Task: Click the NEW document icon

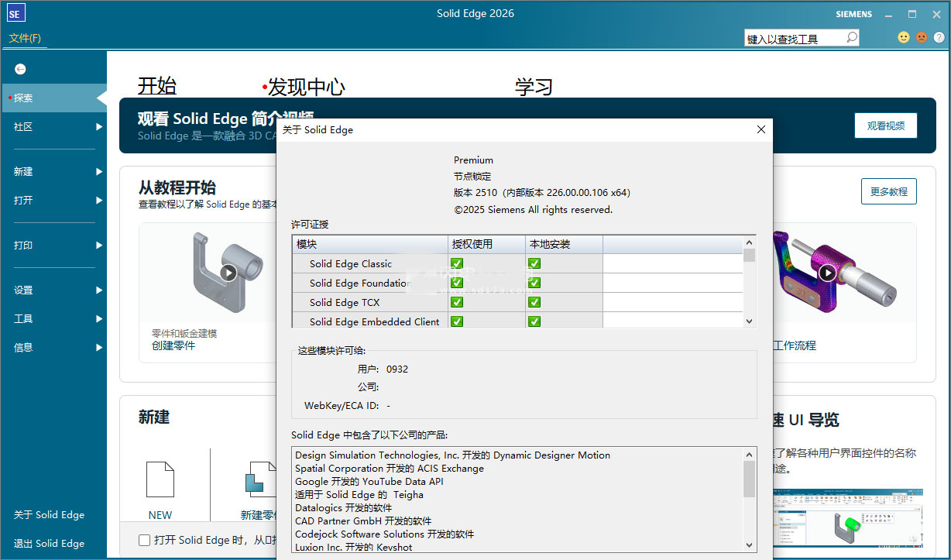Action: [160, 480]
